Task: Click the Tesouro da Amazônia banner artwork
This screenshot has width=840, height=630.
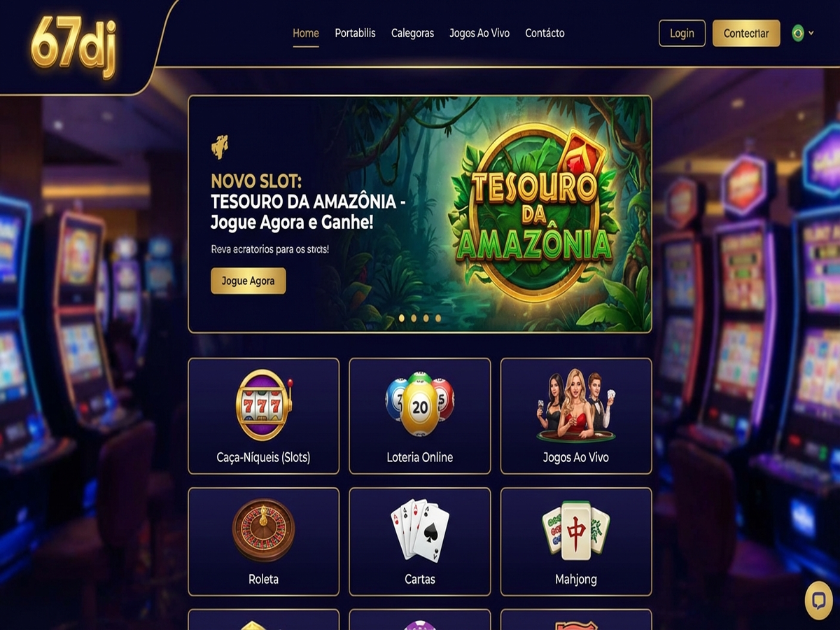Action: point(535,213)
